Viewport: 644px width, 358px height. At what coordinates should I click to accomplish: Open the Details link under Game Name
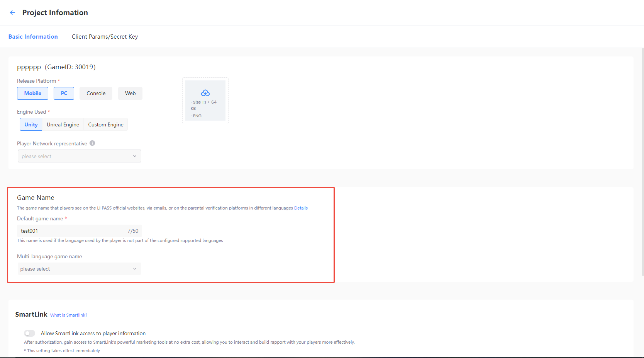301,208
